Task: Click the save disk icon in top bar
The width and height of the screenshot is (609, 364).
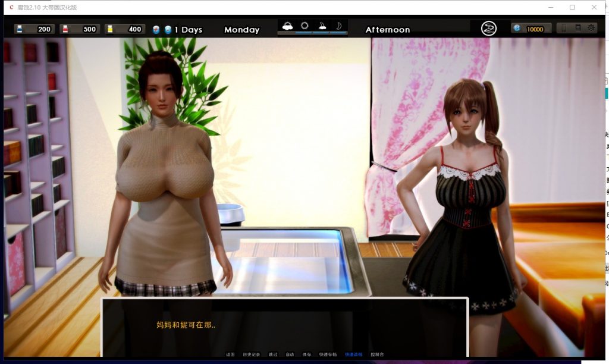Action: [x=577, y=28]
